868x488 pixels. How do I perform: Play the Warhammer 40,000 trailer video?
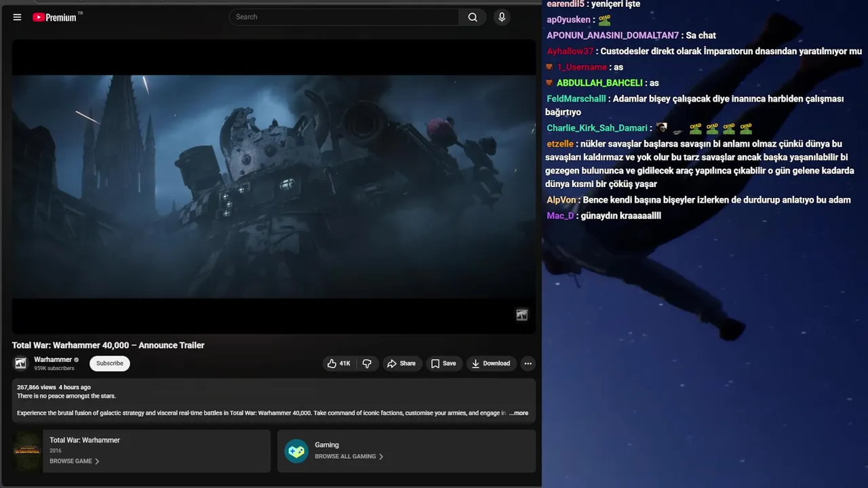click(274, 186)
